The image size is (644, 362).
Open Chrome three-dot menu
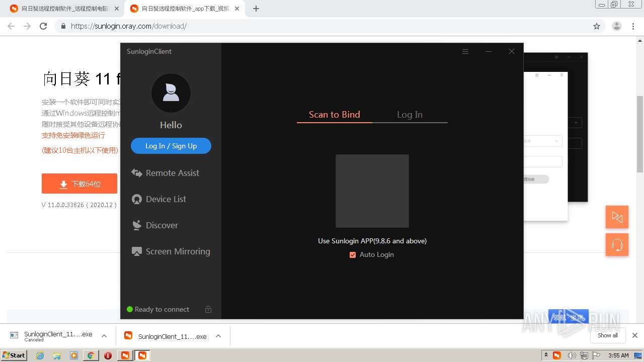tap(633, 26)
